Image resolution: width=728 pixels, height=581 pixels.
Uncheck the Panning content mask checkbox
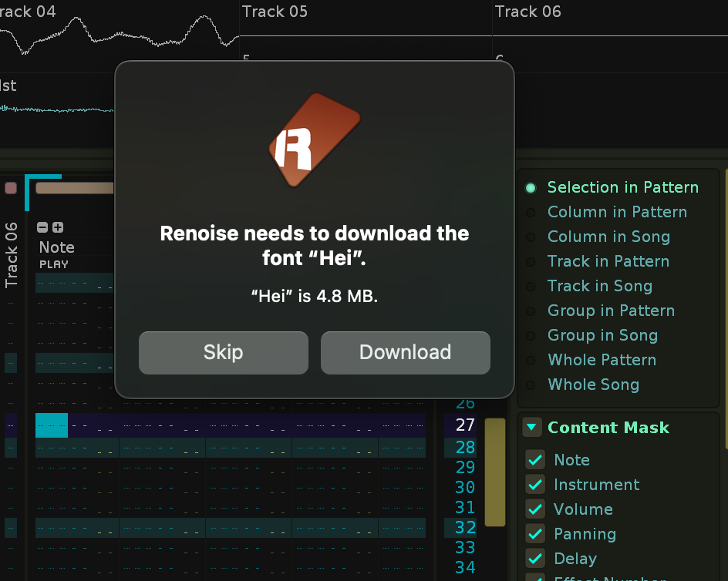535,534
